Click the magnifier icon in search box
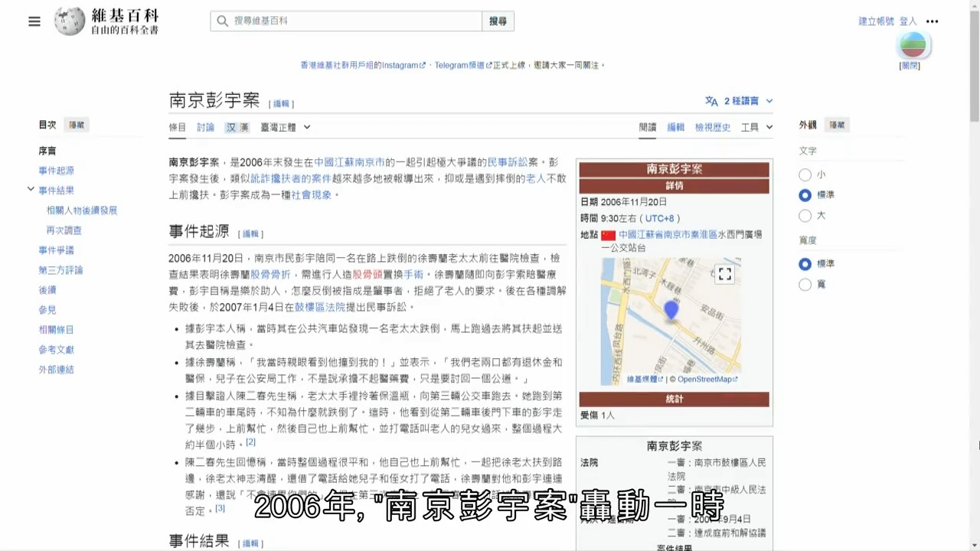980x551 pixels. [223, 21]
